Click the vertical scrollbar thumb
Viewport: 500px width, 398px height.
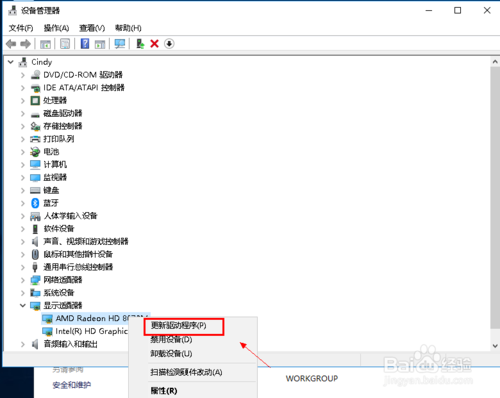tap(495, 197)
